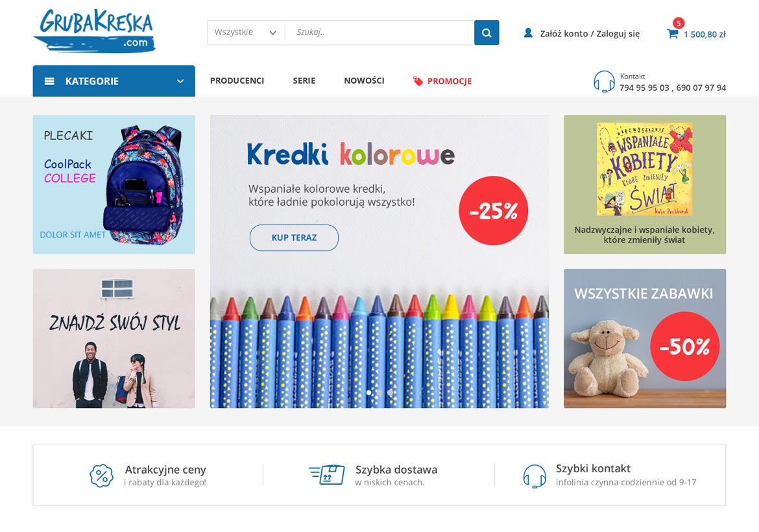Click the percent badge Atrakcyjne ceny icon
The image size is (759, 532).
pyautogui.click(x=101, y=476)
